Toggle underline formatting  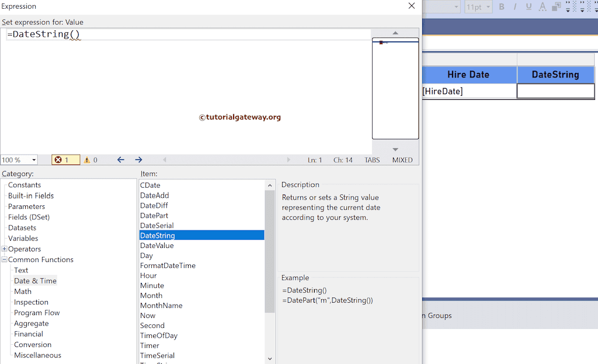[529, 6]
